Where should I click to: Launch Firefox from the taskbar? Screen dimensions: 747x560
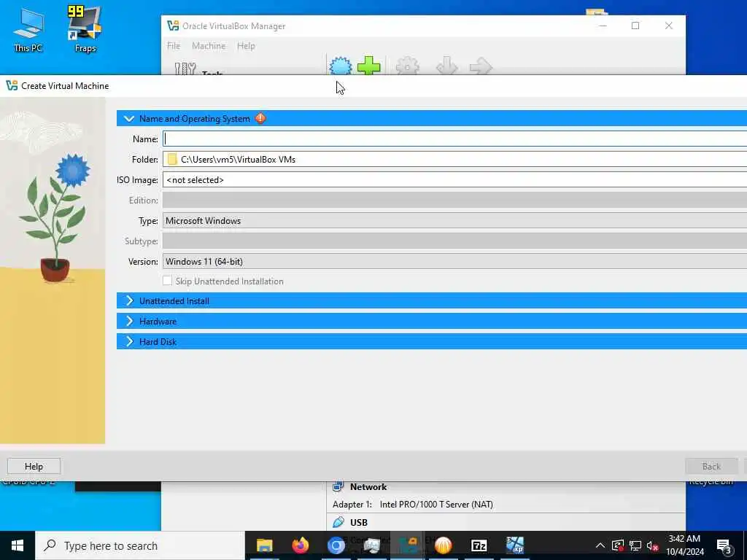[x=300, y=545]
